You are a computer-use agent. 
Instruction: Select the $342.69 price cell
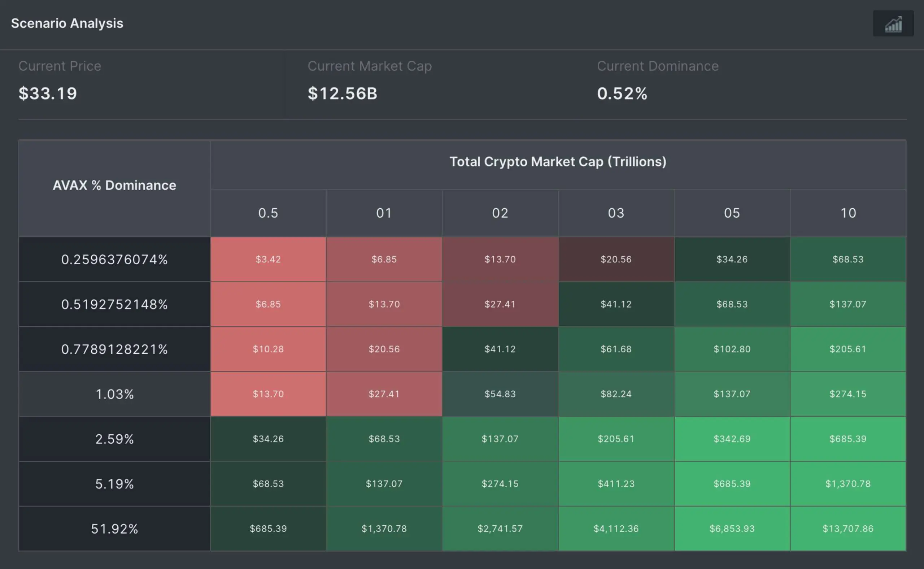click(x=732, y=439)
